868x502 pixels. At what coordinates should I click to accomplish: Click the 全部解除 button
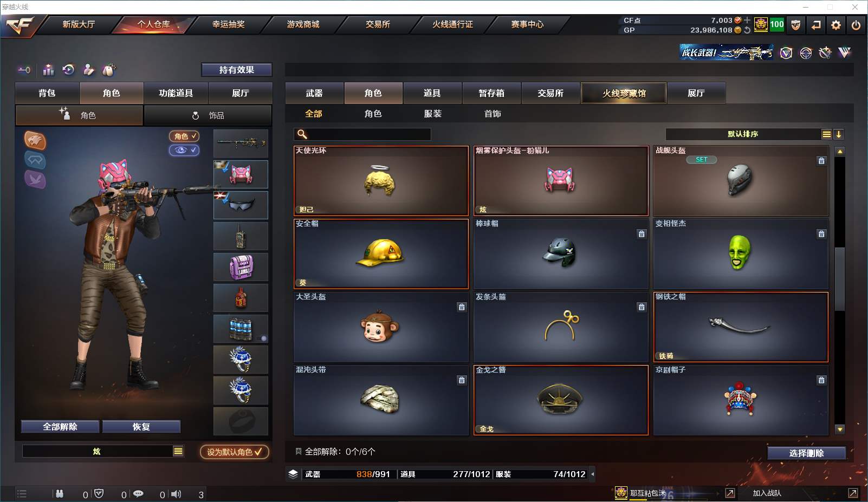click(60, 427)
